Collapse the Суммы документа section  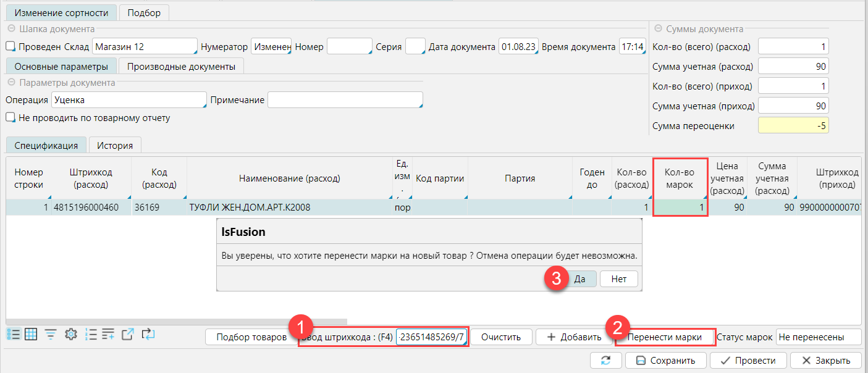point(659,29)
